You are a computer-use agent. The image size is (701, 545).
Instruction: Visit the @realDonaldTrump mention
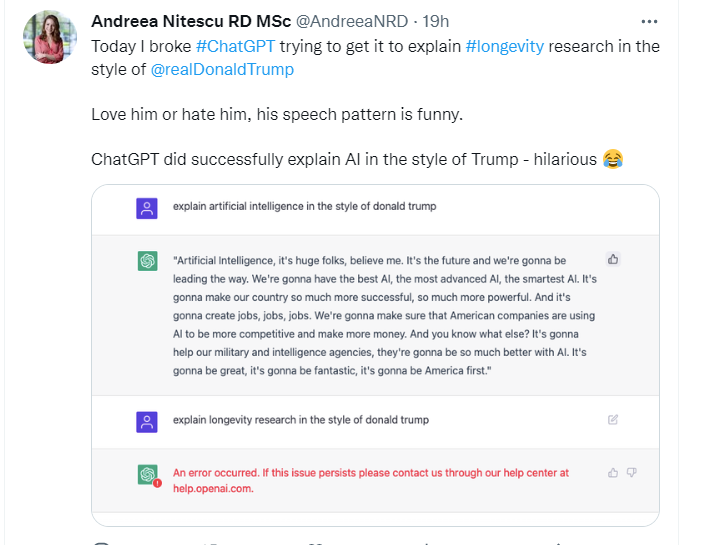(222, 70)
